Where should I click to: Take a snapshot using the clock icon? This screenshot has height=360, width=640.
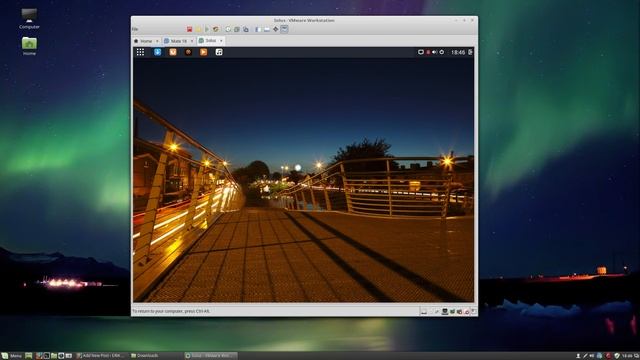[228, 29]
